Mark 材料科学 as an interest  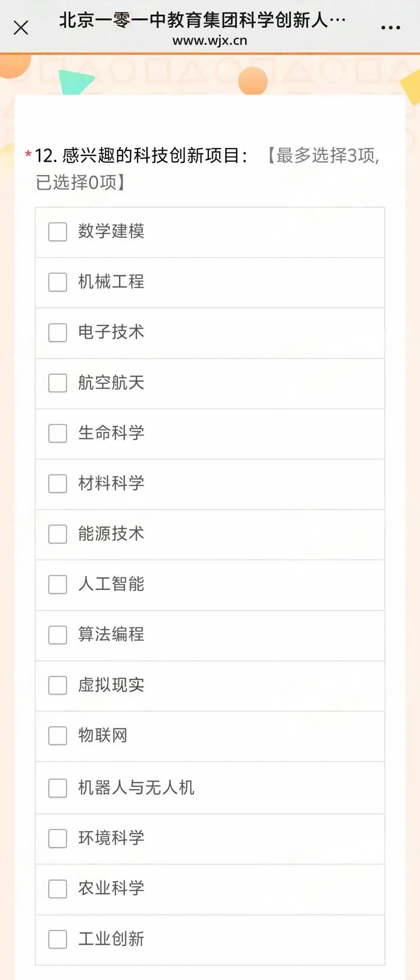pos(58,484)
